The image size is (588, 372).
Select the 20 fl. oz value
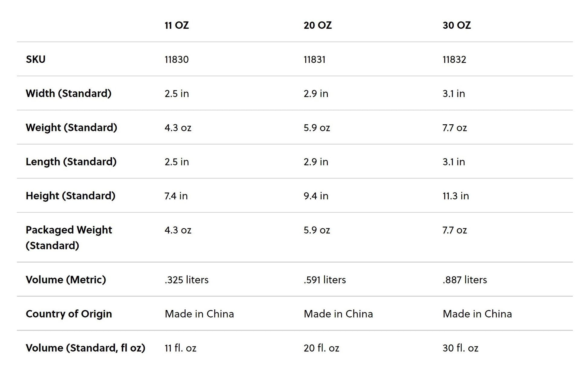321,348
